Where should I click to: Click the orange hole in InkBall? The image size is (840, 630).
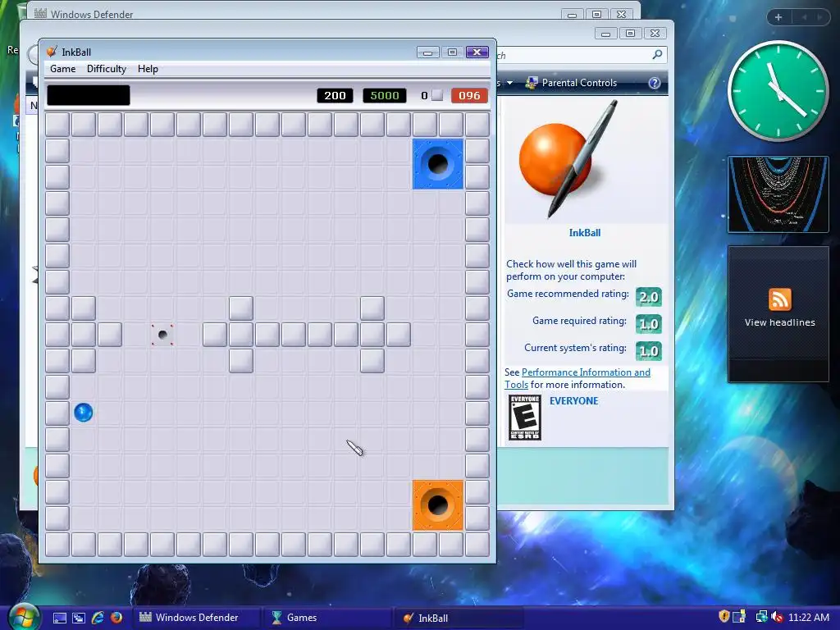[x=438, y=505]
